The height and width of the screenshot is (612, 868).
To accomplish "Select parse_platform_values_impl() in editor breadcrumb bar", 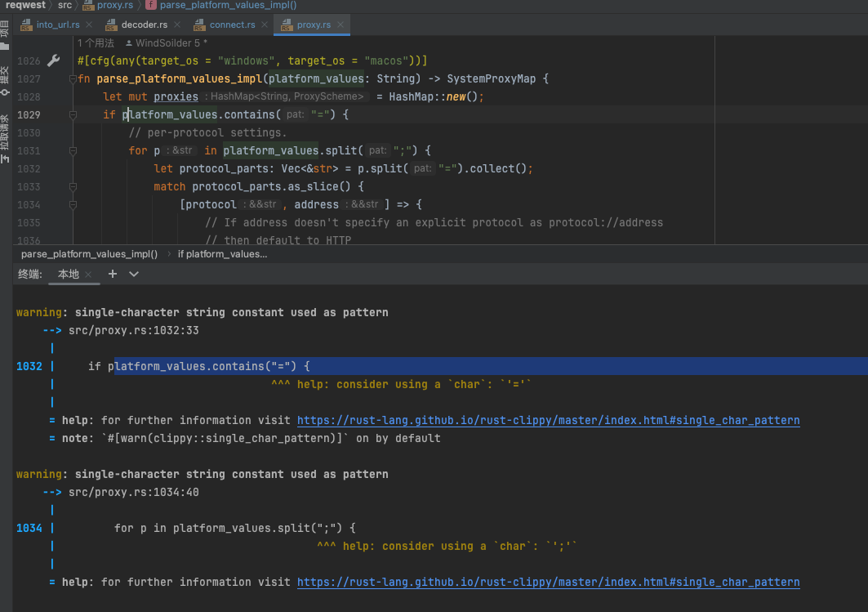I will point(89,254).
